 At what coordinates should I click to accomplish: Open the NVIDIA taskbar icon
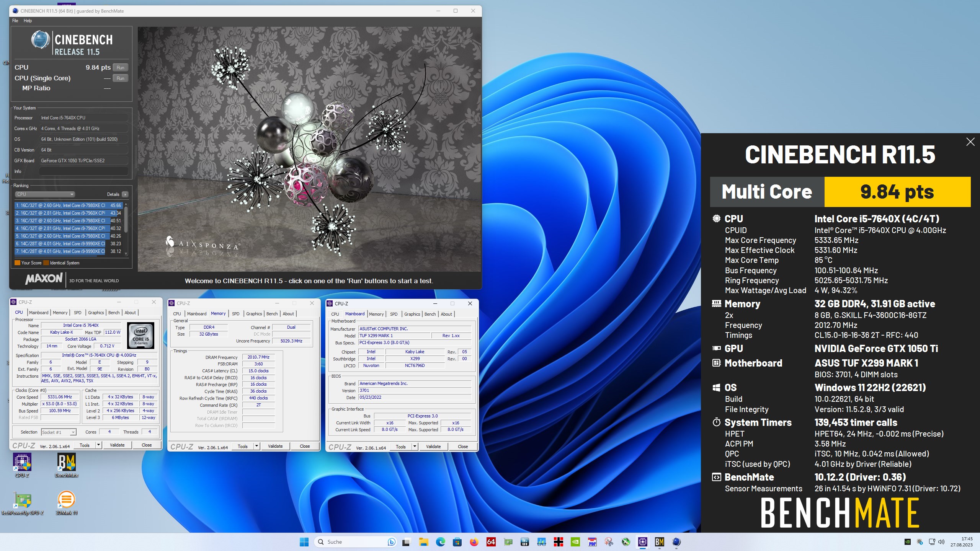pos(575,542)
